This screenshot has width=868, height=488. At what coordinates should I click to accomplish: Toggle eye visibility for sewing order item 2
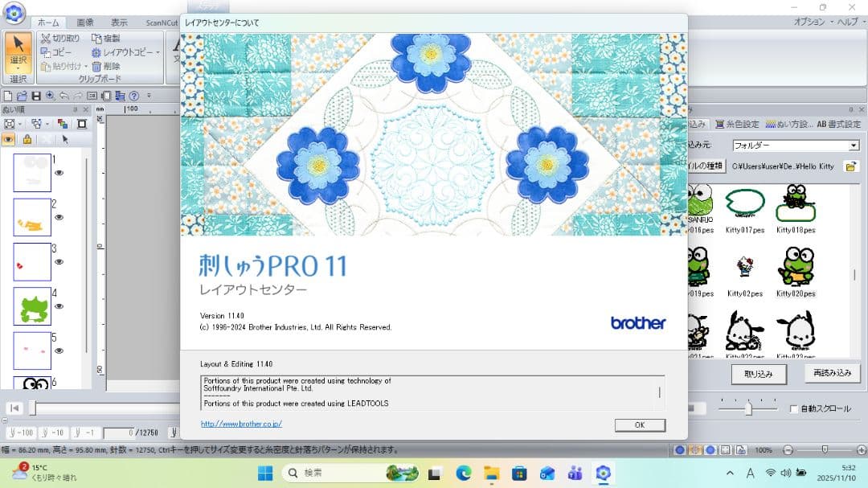59,217
